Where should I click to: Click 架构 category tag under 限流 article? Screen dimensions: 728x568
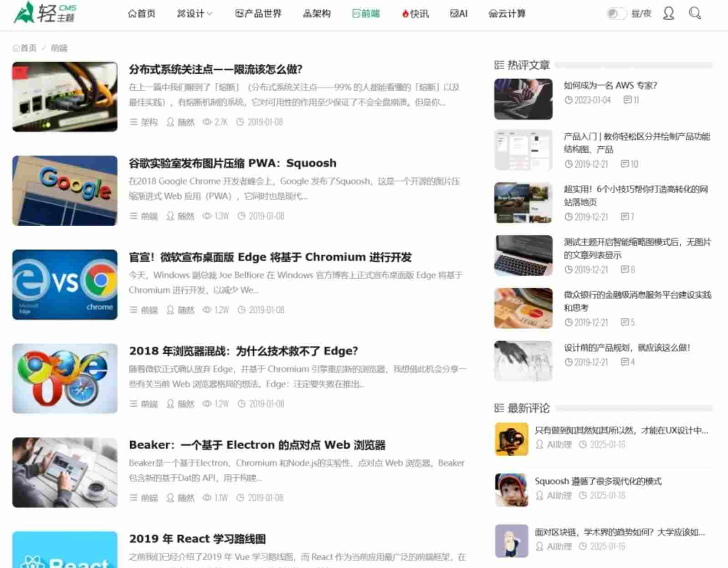[149, 122]
